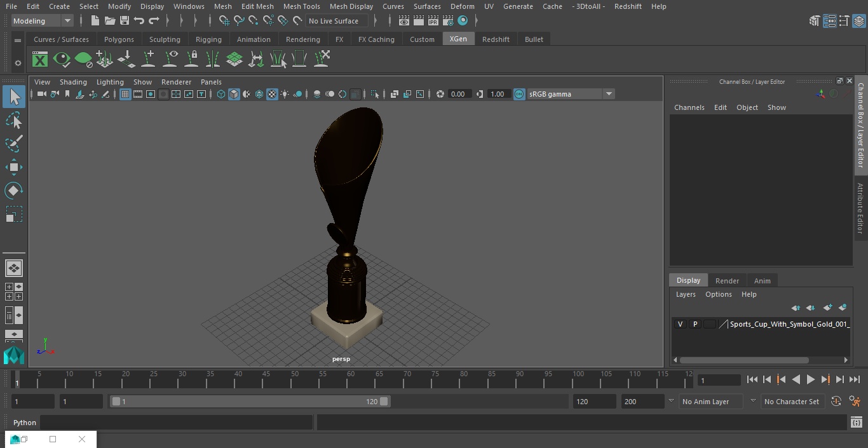Open the File menu
Viewport: 868px width, 448px height.
tap(11, 6)
